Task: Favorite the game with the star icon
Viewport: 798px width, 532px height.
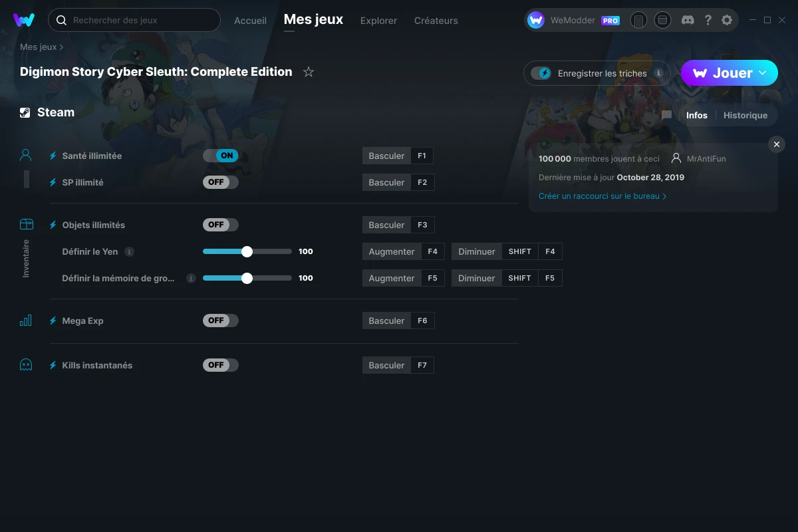Action: click(x=309, y=72)
